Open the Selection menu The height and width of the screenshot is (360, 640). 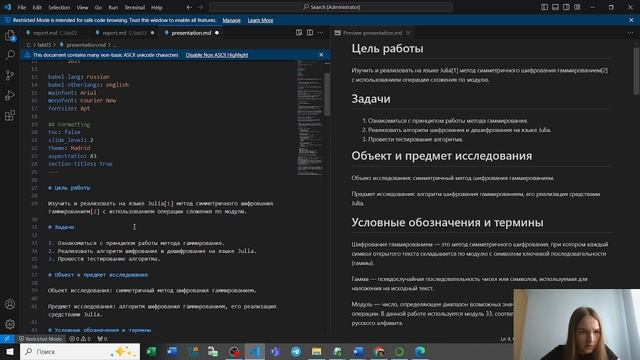59,7
